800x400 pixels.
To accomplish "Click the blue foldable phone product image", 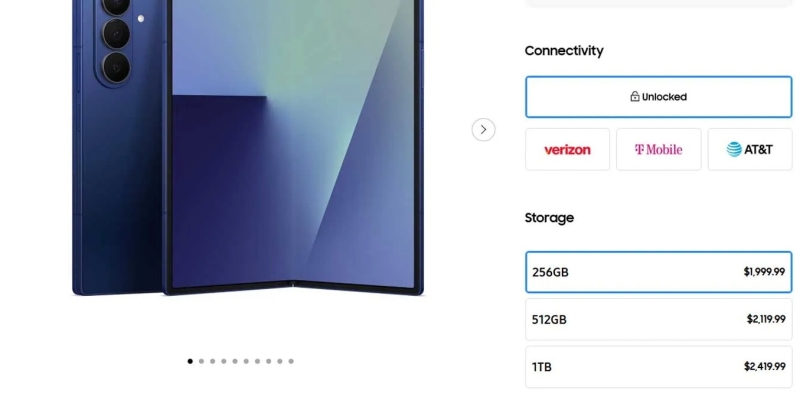I will pyautogui.click(x=248, y=147).
